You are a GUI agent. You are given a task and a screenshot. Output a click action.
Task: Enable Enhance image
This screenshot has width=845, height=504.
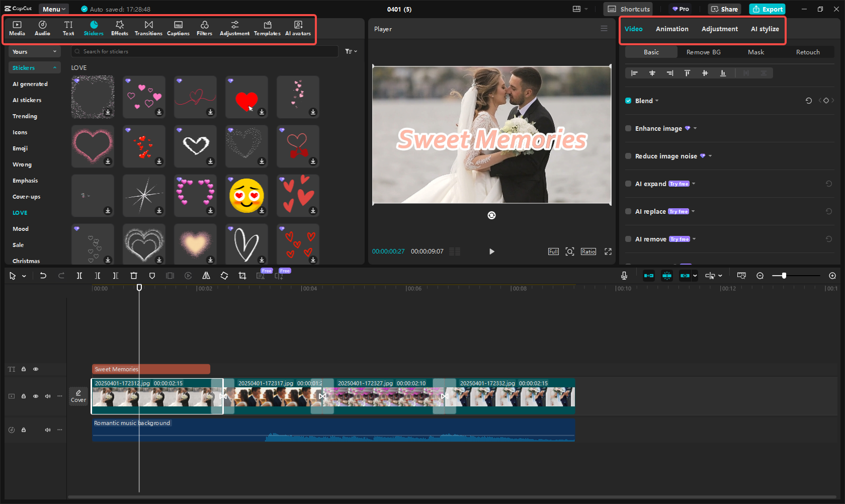[x=628, y=128]
